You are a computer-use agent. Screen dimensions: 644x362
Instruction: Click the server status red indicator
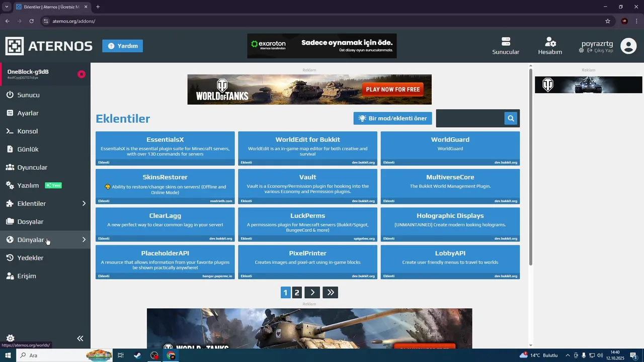coord(82,74)
